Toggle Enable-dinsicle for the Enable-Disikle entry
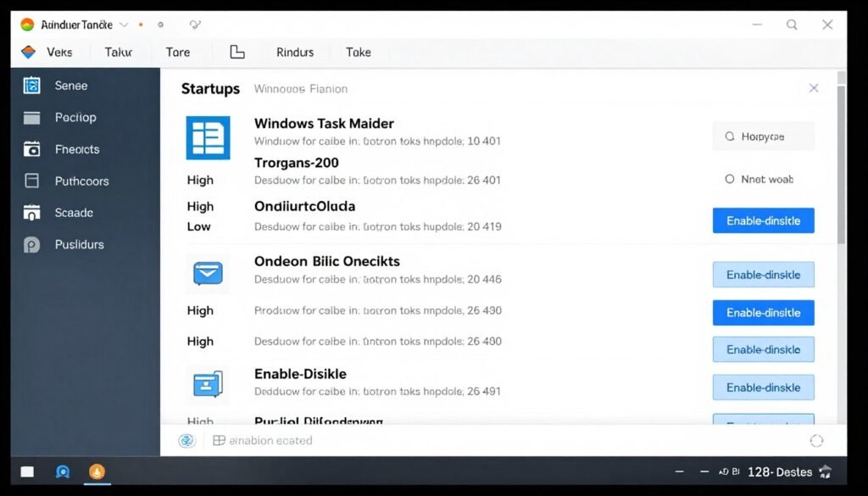 (763, 387)
